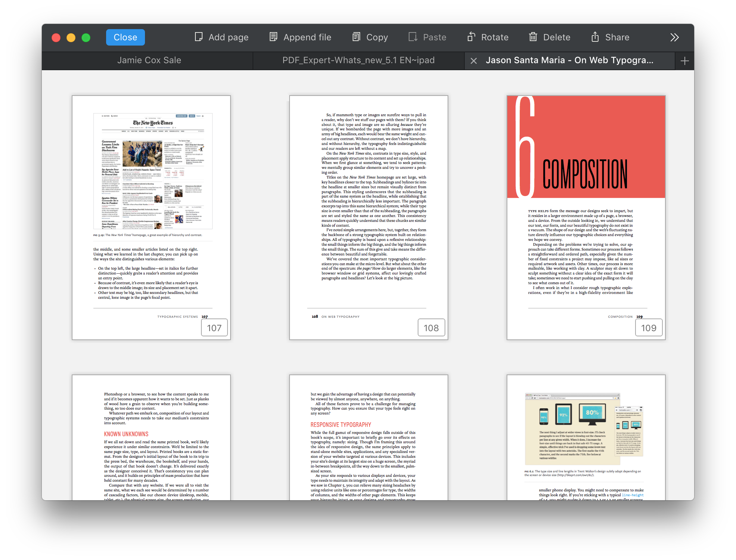Click the Append file icon

point(273,37)
